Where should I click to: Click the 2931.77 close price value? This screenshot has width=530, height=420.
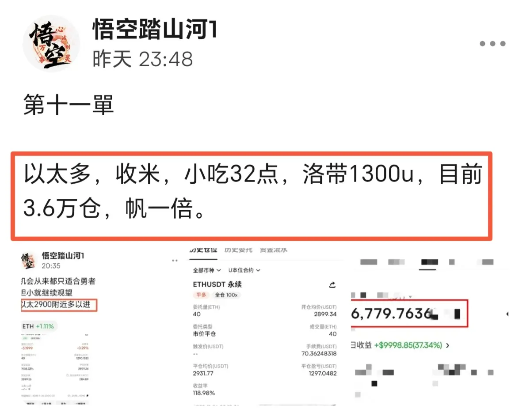pyautogui.click(x=203, y=374)
